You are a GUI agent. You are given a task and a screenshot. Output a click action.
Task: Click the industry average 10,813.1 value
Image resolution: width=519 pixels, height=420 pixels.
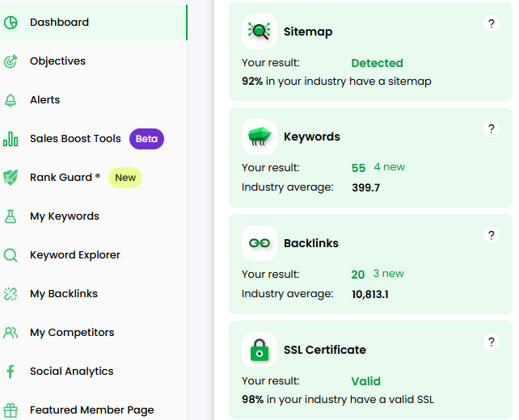tap(370, 294)
